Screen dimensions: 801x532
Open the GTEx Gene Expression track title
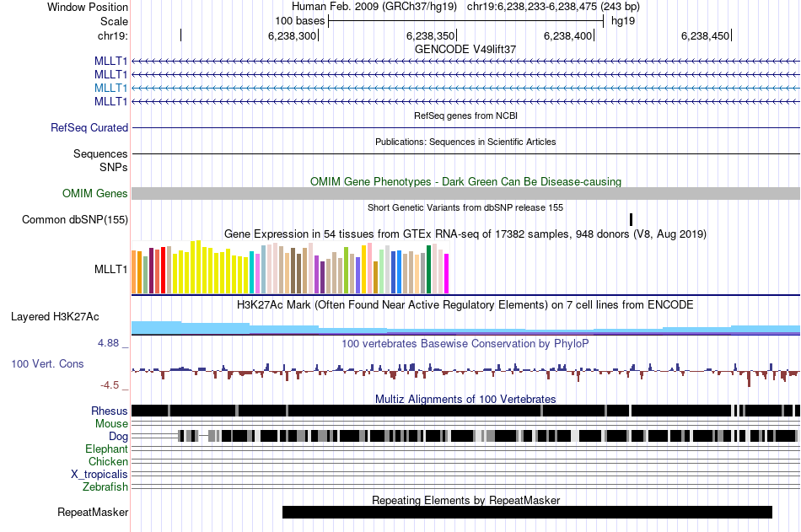[465, 234]
